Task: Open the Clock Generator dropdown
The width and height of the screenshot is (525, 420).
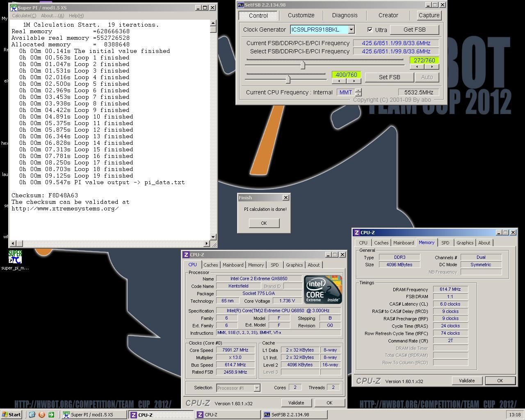Action: (351, 30)
